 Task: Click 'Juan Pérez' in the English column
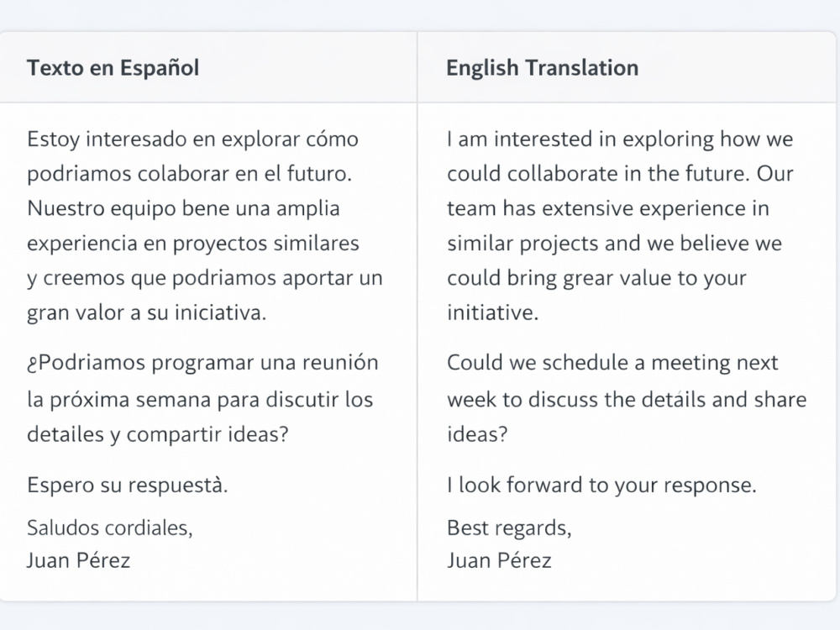[499, 560]
